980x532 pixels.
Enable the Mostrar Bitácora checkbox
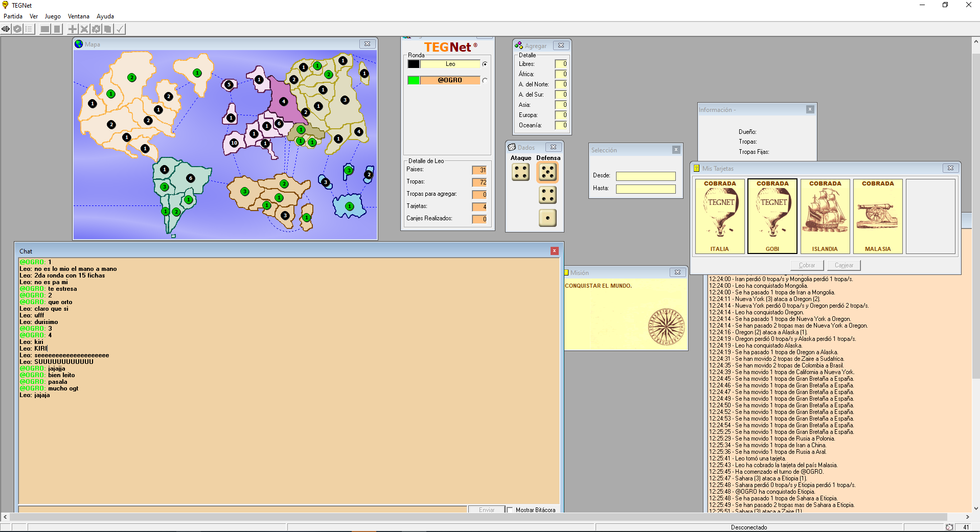[x=510, y=510]
